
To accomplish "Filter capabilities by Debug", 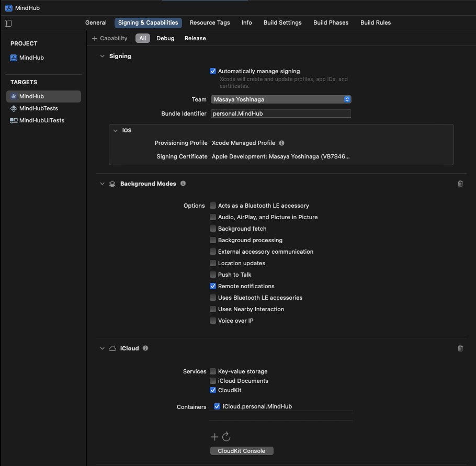I will pos(165,39).
